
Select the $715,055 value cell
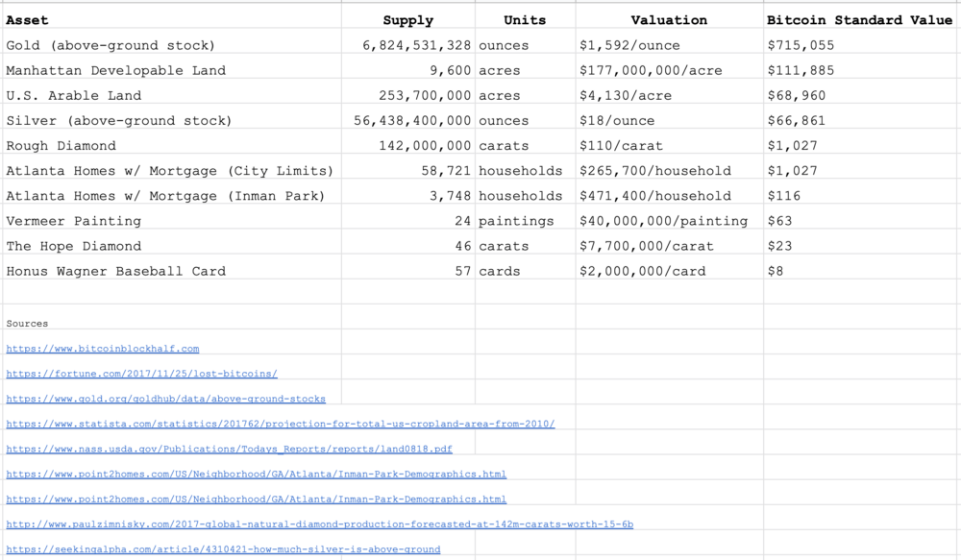tap(860, 45)
